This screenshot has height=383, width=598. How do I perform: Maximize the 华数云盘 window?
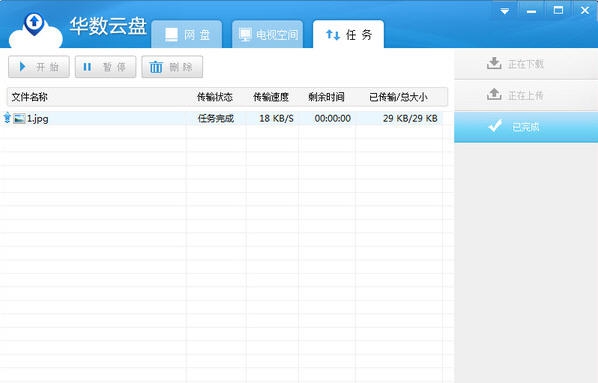558,10
